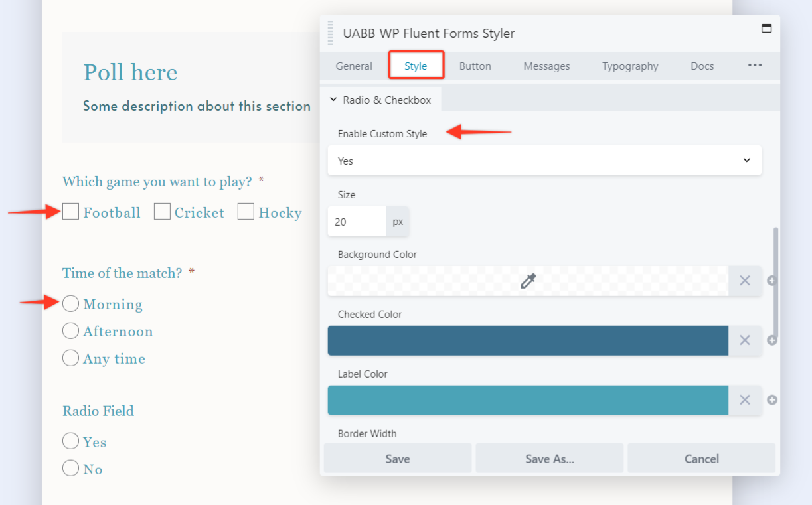Clear the Background Color value
Image resolution: width=812 pixels, height=505 pixels.
[x=745, y=281]
